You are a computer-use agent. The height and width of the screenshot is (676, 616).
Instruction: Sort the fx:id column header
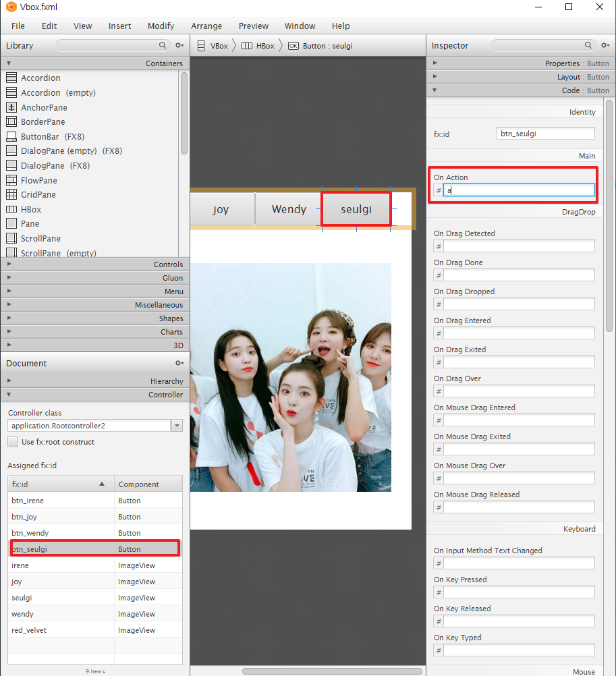tap(61, 484)
